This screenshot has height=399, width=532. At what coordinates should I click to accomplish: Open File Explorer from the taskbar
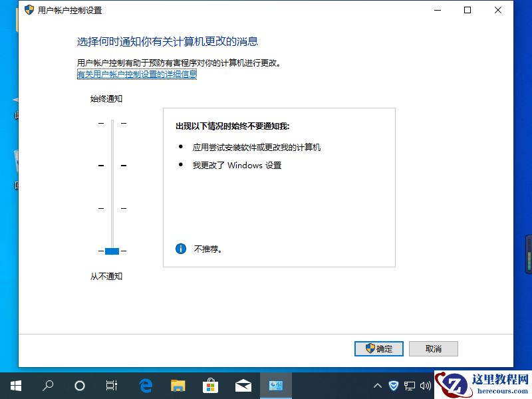point(178,386)
